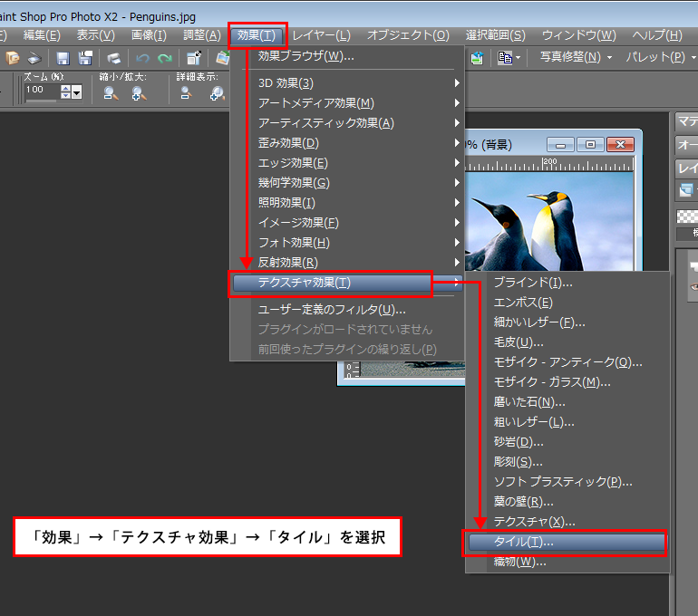Image resolution: width=698 pixels, height=616 pixels.
Task: Open the file browser organizer icon
Action: (12, 58)
